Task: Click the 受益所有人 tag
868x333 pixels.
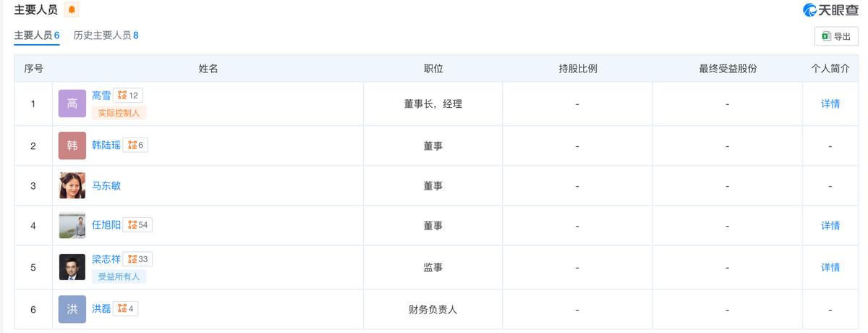Action: pos(119,277)
